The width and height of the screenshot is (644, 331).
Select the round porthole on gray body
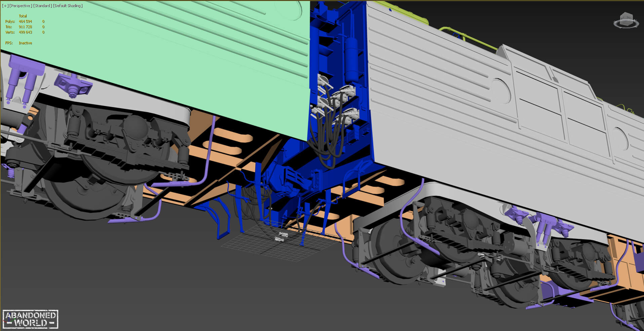tap(501, 91)
